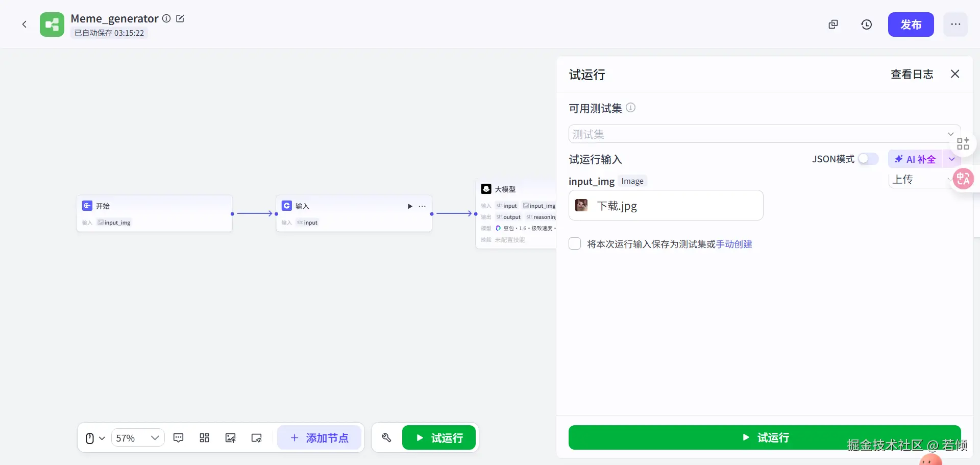980x465 pixels.
Task: Select the 开始 start node icon
Action: (87, 206)
